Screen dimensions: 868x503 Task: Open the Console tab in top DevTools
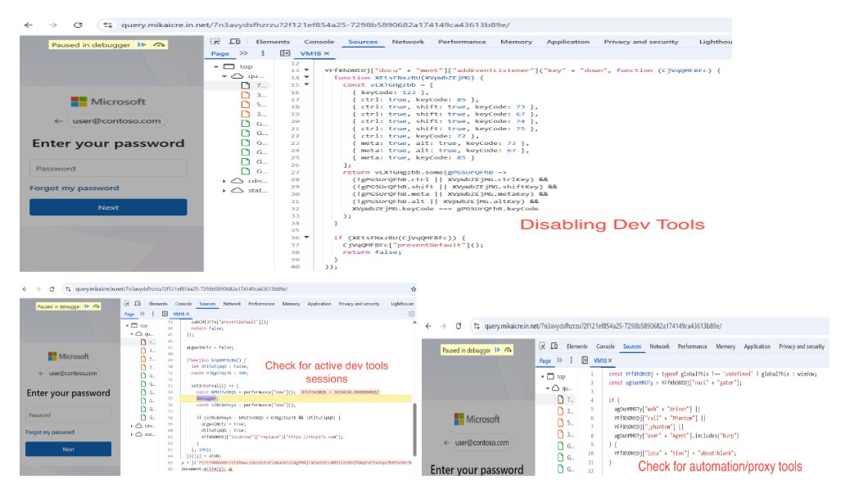click(x=319, y=42)
